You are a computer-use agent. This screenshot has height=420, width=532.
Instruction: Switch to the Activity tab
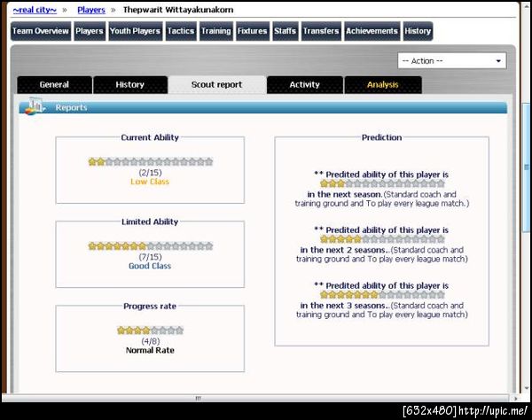[x=305, y=85]
